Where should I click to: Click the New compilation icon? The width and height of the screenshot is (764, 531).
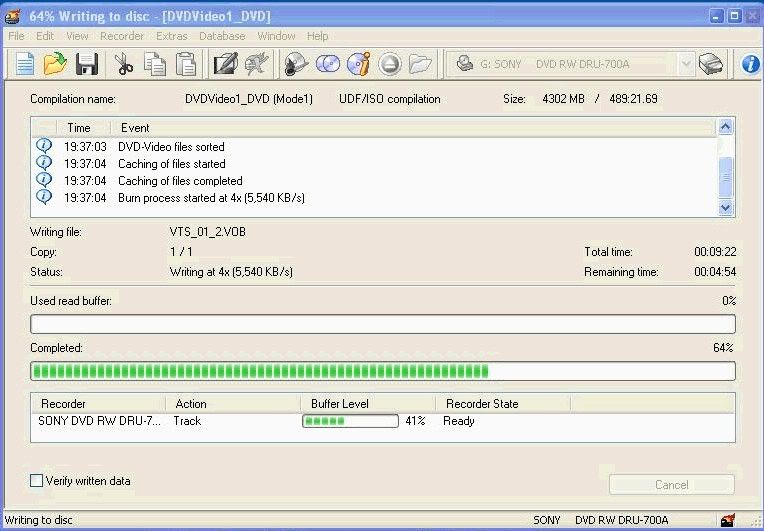[25, 64]
